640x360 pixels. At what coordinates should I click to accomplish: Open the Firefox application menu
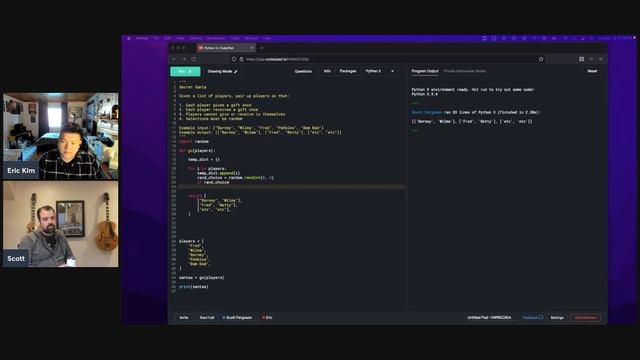142,38
